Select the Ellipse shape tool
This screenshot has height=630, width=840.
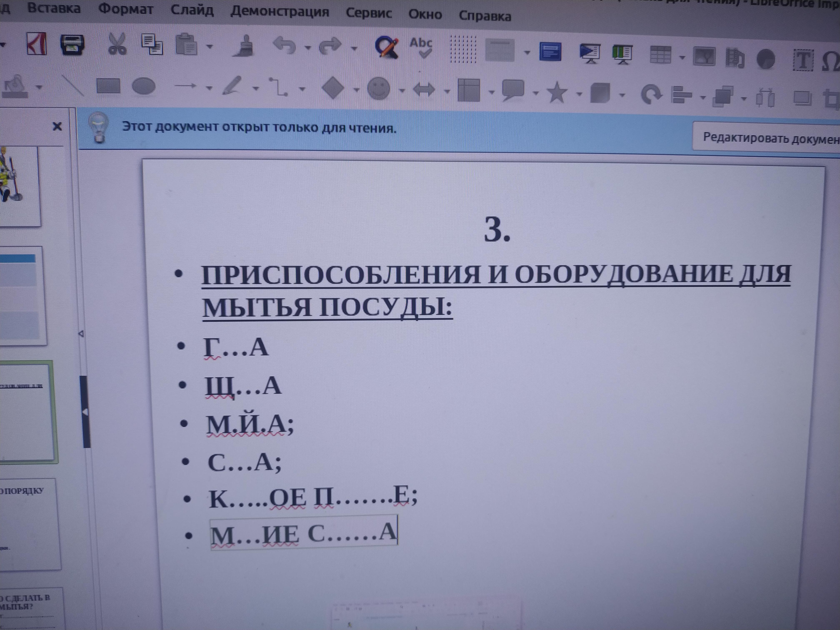pyautogui.click(x=144, y=86)
